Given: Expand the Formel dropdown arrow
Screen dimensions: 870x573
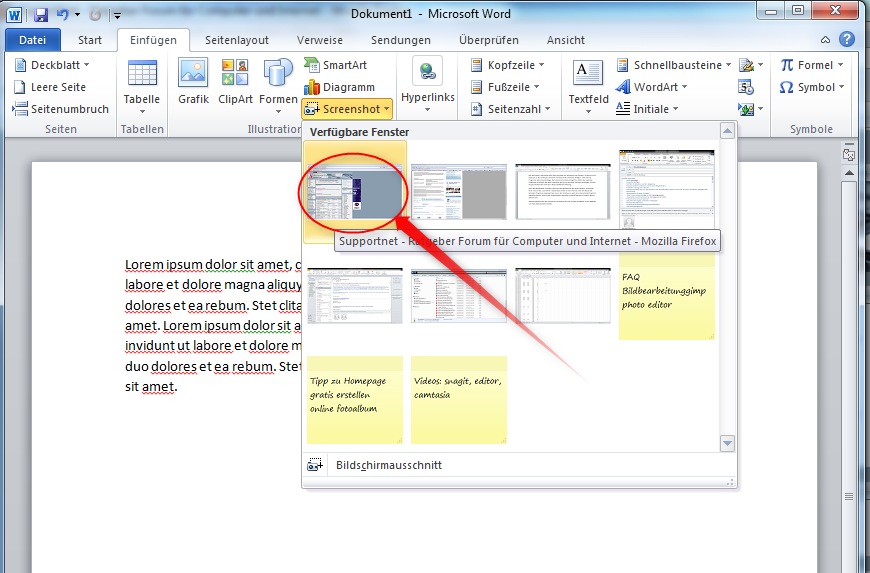Looking at the screenshot, I should [x=841, y=65].
